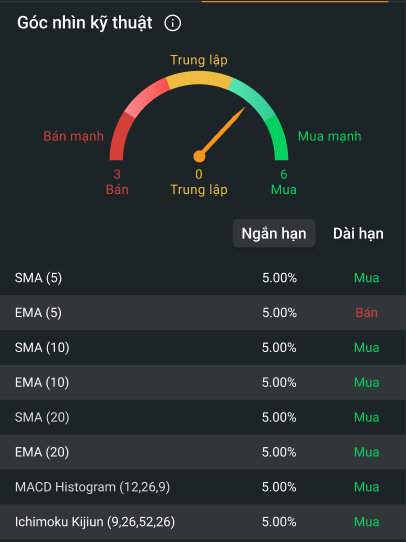
Task: Select MACD Histogram (12,26,9) row
Action: pos(203,487)
